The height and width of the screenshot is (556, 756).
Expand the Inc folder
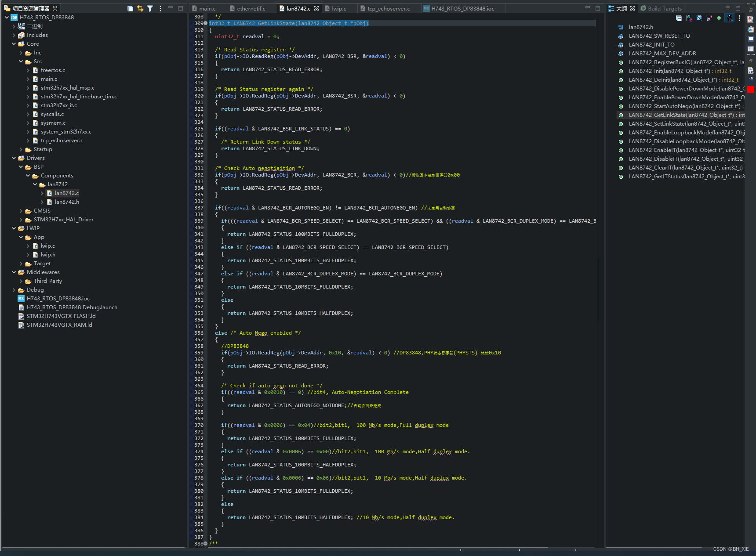(21, 53)
